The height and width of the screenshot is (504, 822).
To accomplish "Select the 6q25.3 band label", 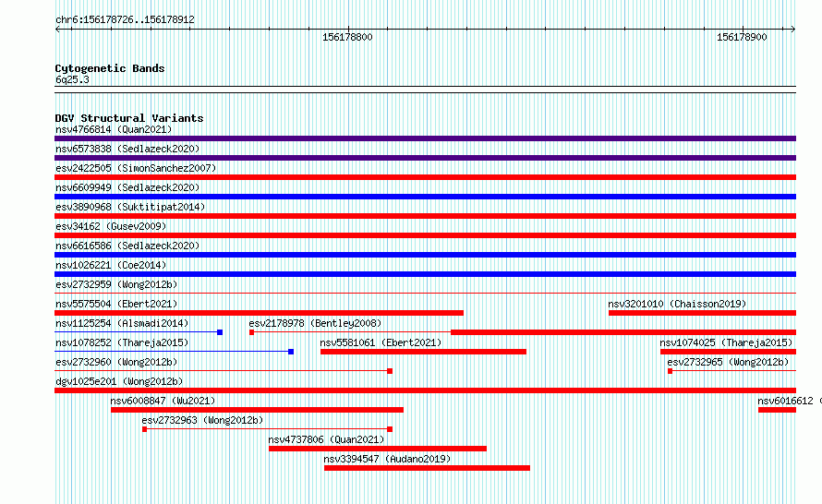I will pos(72,79).
